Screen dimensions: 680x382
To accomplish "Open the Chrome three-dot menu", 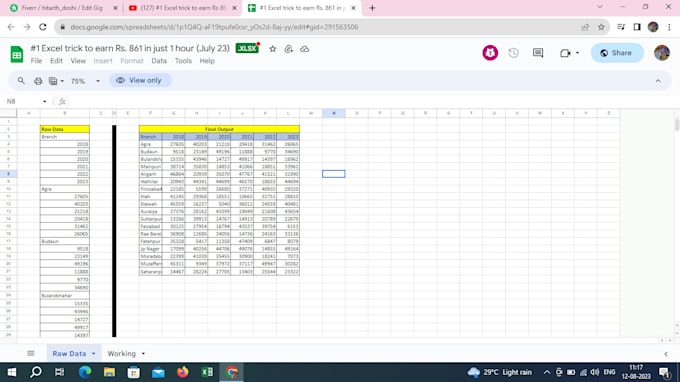I will tap(669, 27).
